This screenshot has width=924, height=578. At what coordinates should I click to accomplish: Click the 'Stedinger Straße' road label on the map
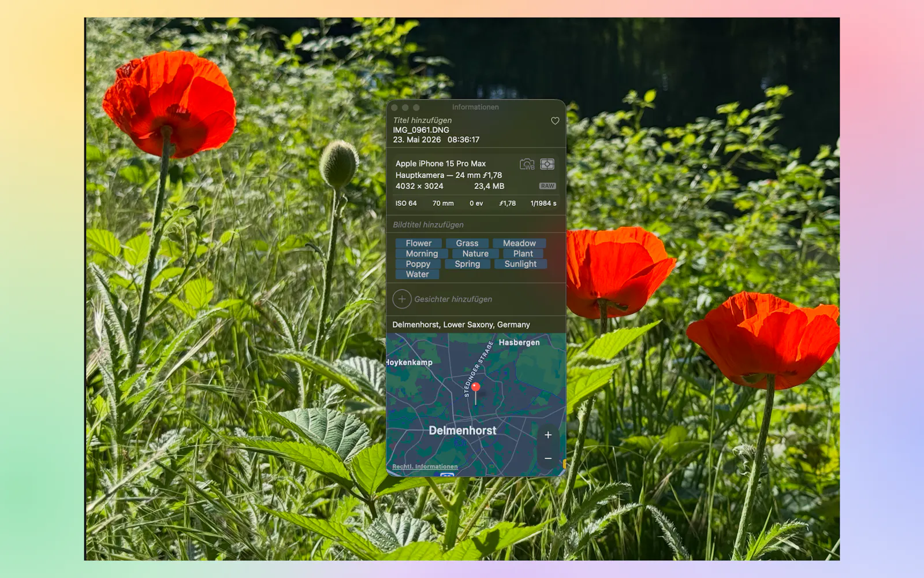click(x=479, y=369)
